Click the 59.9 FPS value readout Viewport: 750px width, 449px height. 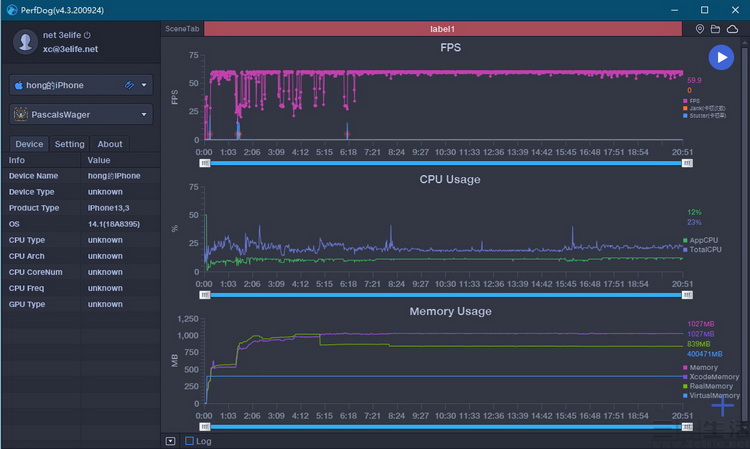pyautogui.click(x=694, y=80)
